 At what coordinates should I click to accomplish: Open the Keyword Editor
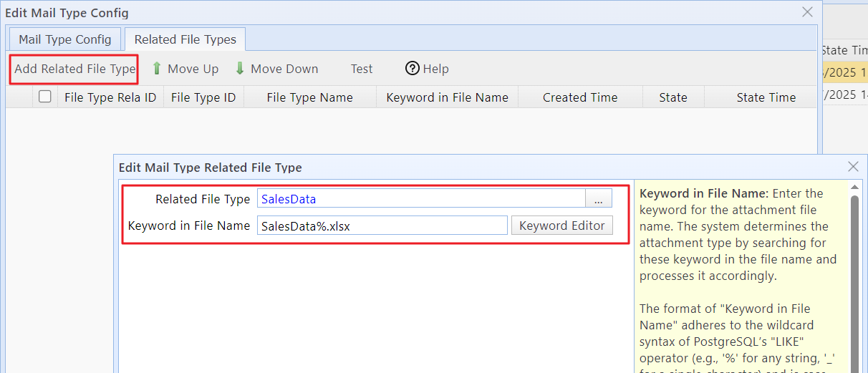(x=562, y=226)
